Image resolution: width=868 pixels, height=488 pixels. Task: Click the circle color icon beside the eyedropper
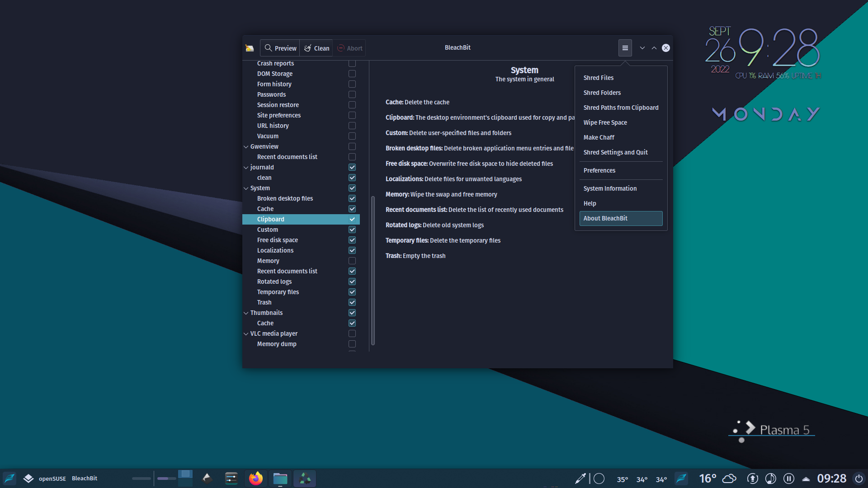pos(599,479)
